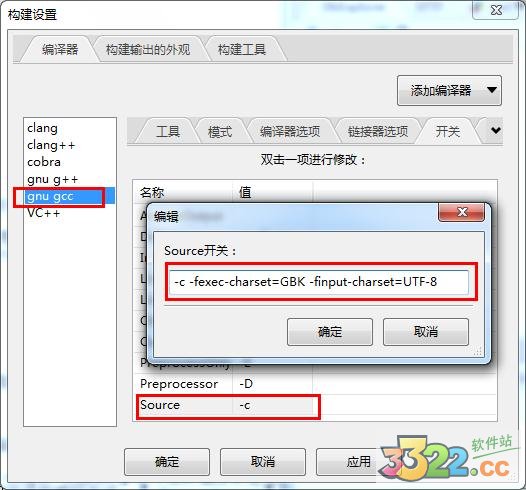Expand the hidden tabs chevron next to 开关

(x=496, y=130)
